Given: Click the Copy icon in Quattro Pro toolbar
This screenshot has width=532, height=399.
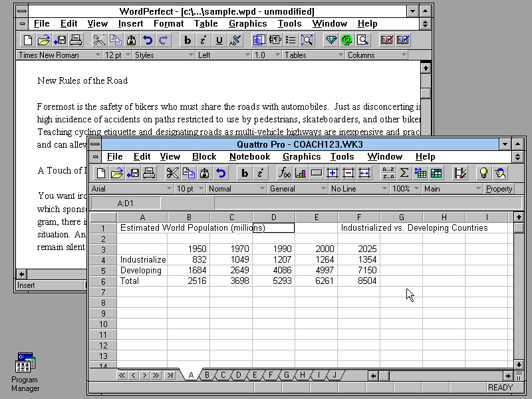Looking at the screenshot, I should pyautogui.click(x=188, y=174).
